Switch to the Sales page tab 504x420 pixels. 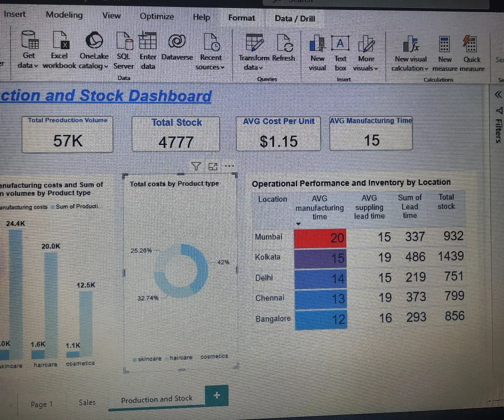tap(87, 402)
